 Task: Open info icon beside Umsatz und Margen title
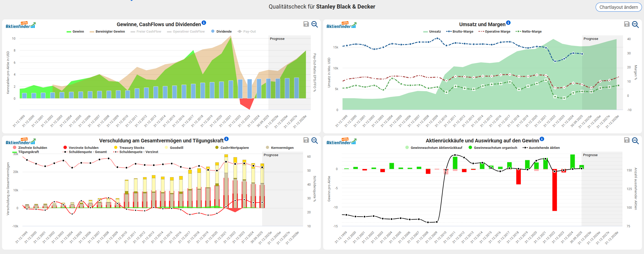point(508,23)
